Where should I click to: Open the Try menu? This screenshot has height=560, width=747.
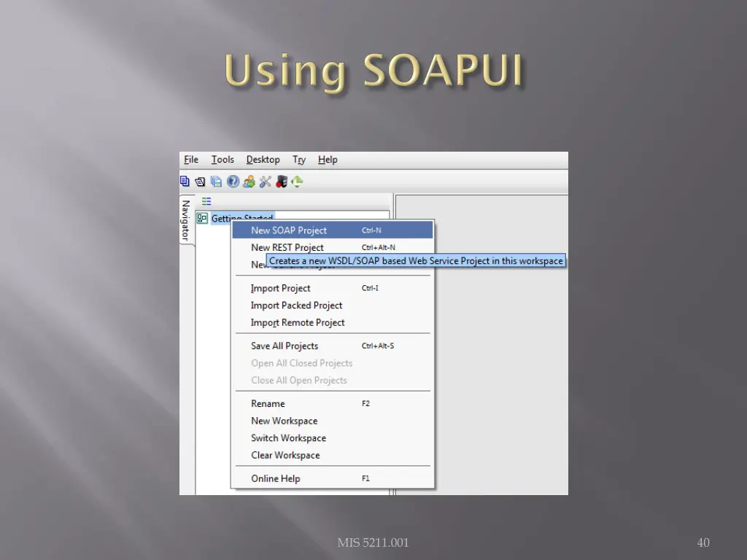click(x=298, y=160)
